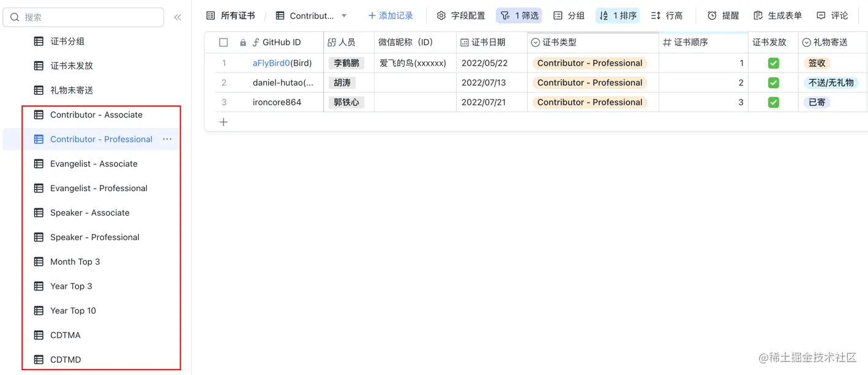Click row number 3 in the table
The width and height of the screenshot is (868, 375).
coord(224,102)
